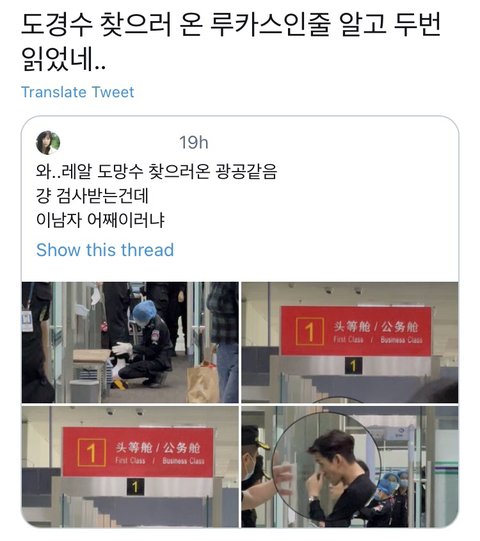
Task: Click the Translate Tweet link
Action: click(78, 92)
